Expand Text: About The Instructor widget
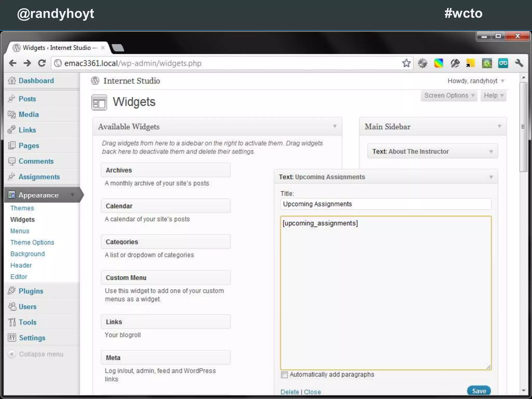The width and height of the screenshot is (532, 399). (x=491, y=151)
